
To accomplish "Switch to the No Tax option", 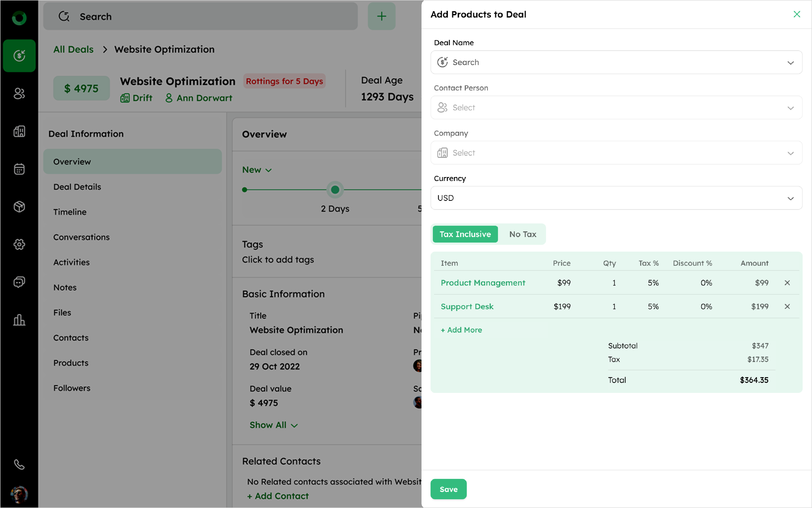I will point(522,234).
